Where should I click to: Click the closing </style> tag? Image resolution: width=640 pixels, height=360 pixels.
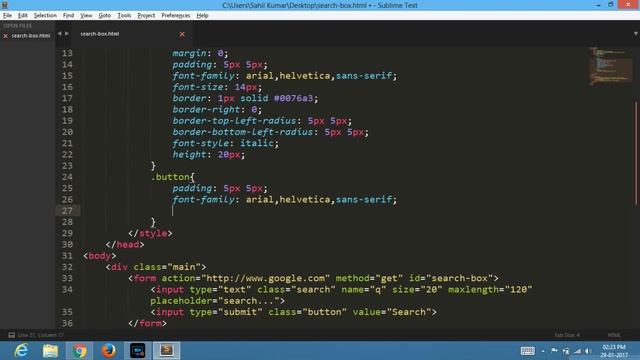click(x=150, y=233)
